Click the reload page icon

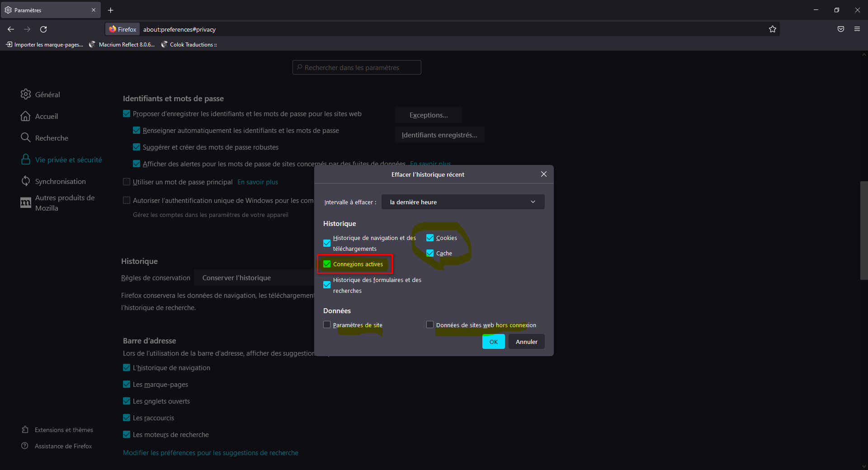(43, 29)
